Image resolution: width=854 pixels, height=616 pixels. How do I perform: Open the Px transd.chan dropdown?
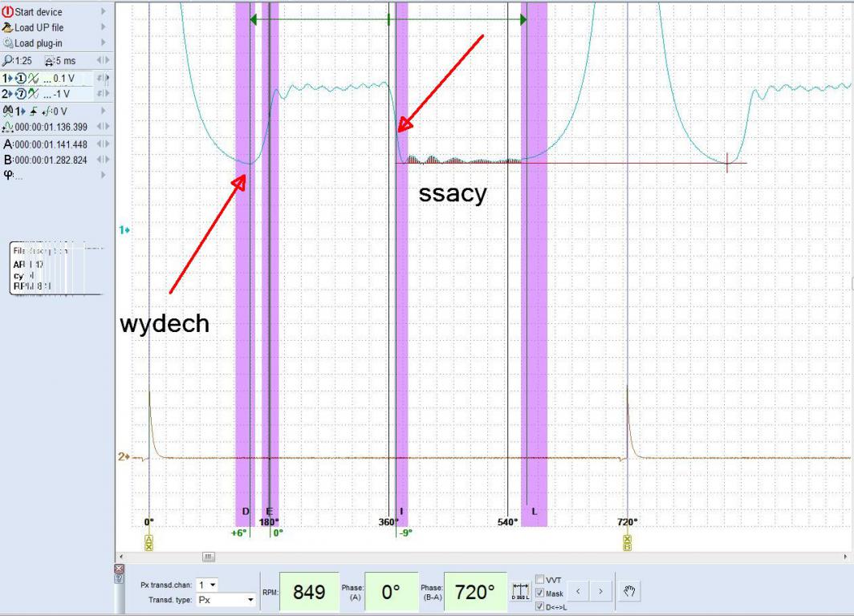207,585
